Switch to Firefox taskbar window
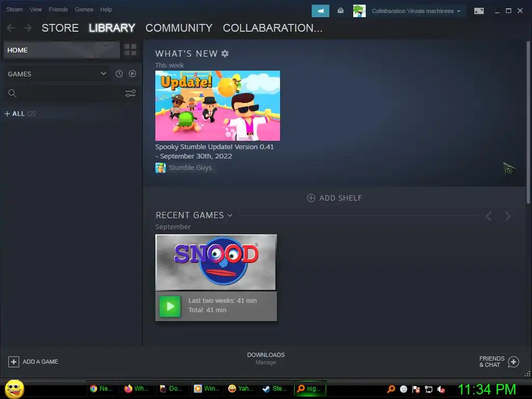Image resolution: width=532 pixels, height=399 pixels. (x=137, y=389)
